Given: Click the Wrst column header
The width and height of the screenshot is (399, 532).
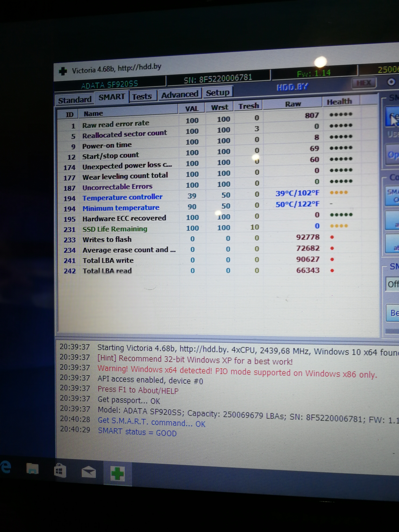Looking at the screenshot, I should pyautogui.click(x=220, y=107).
